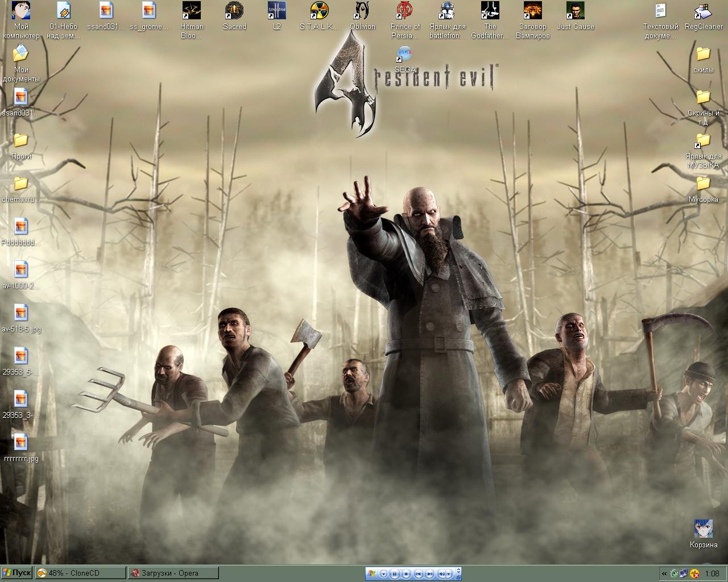Open the Скрины и т.д folder
The width and height of the screenshot is (728, 582).
click(x=704, y=107)
